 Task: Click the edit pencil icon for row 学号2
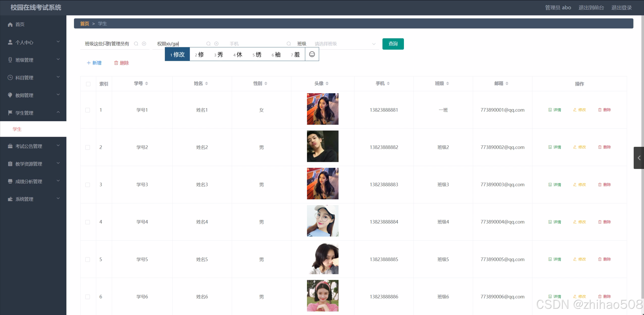pyautogui.click(x=575, y=147)
